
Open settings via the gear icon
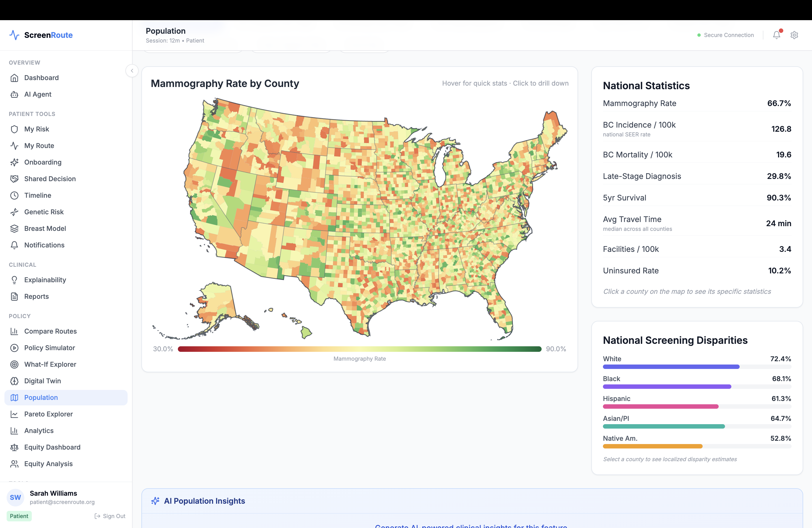point(794,35)
